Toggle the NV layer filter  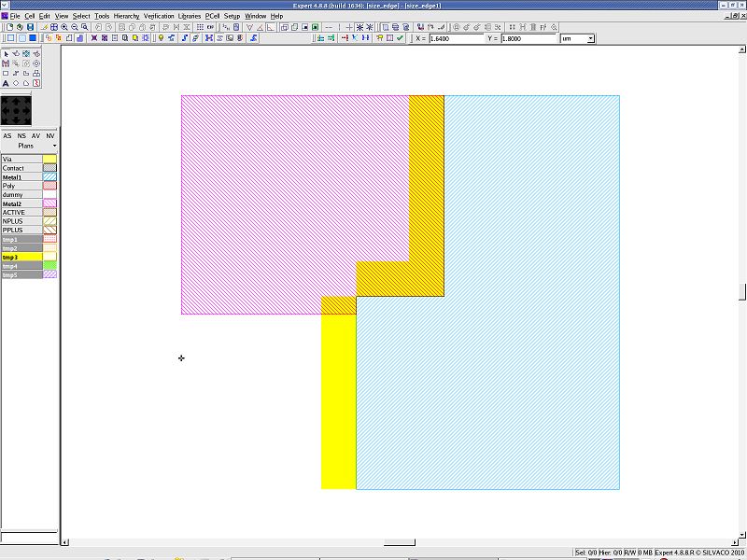50,136
